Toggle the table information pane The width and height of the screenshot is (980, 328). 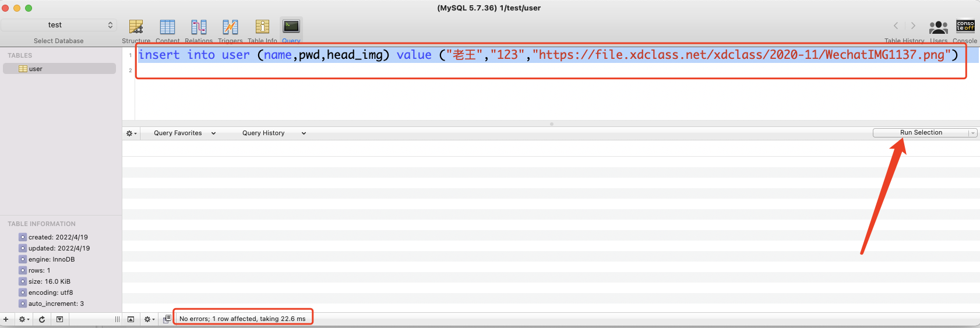point(59,319)
